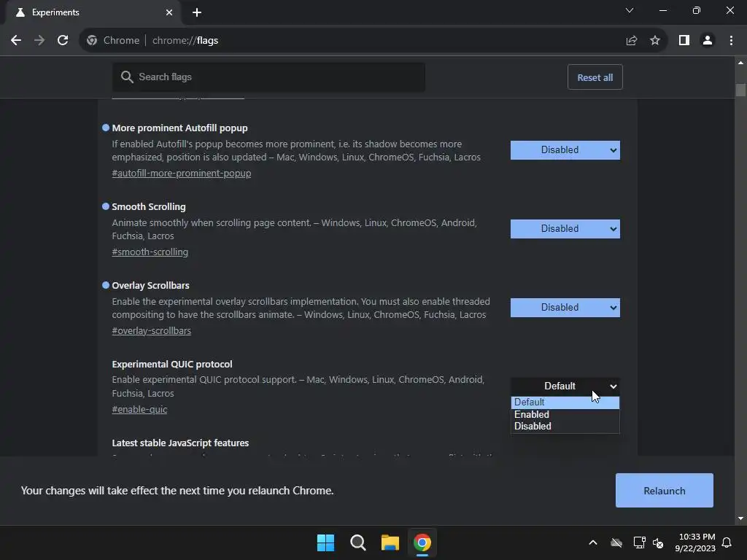
Task: Open Chrome's three-dot menu
Action: [x=731, y=41]
